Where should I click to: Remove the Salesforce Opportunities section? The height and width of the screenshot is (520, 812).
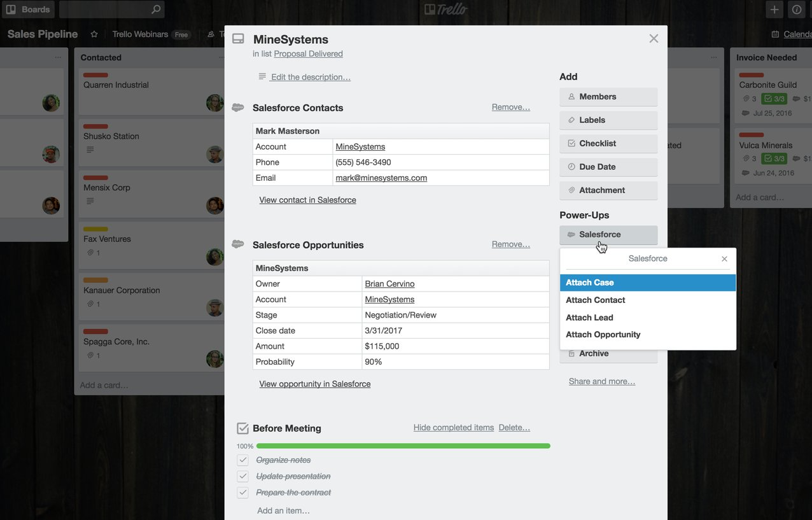tap(511, 244)
